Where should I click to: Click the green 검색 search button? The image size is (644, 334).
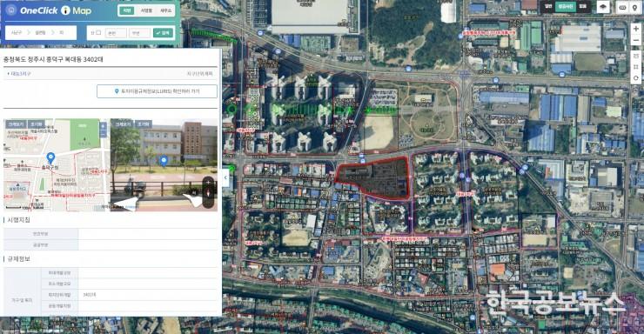point(163,33)
